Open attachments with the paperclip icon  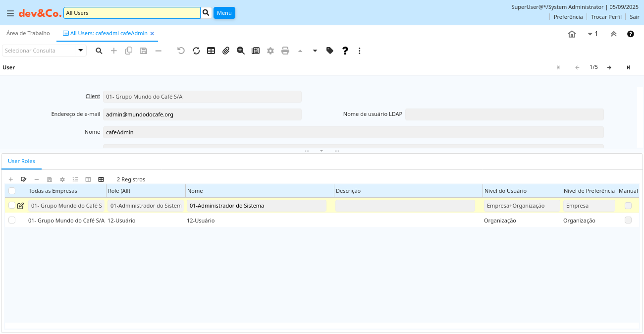click(226, 51)
